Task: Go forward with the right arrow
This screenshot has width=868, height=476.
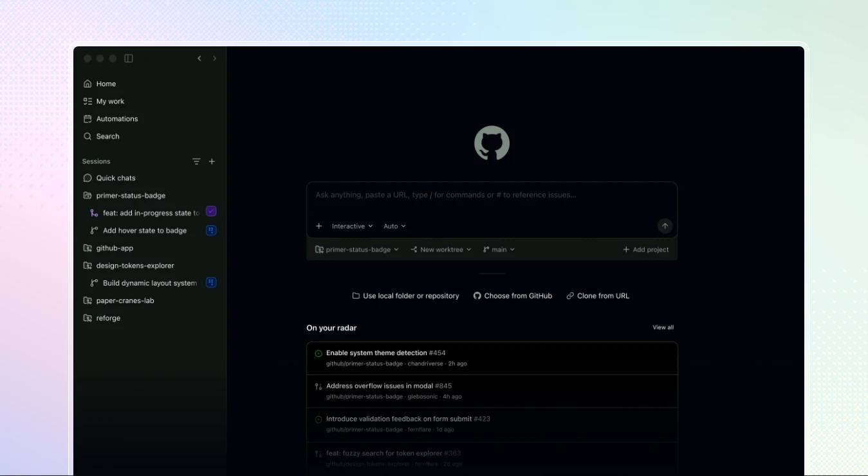Action: coord(214,59)
